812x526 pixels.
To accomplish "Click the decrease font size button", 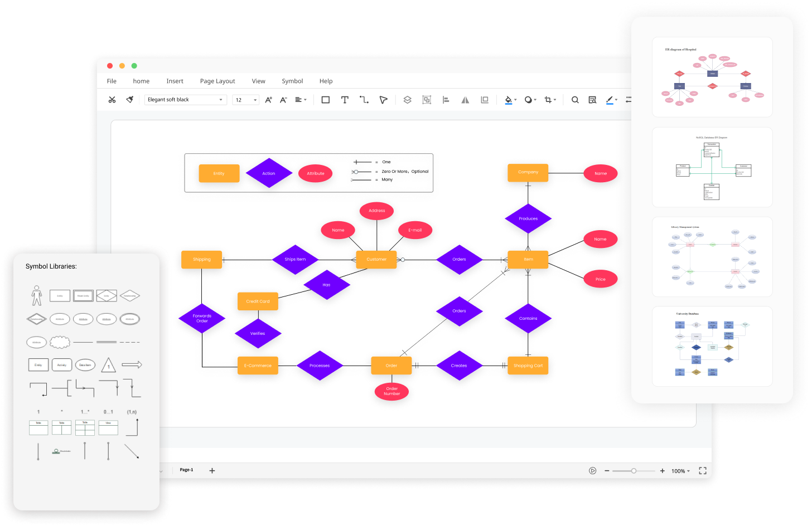I will coord(283,99).
